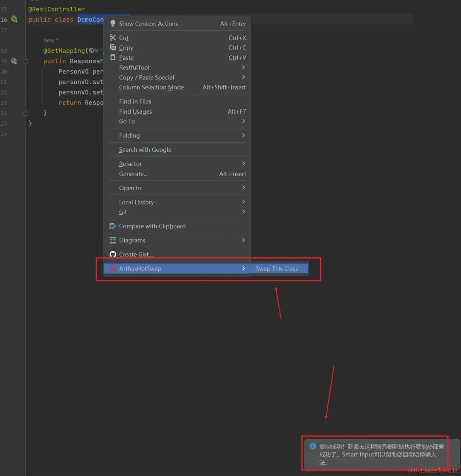The height and width of the screenshot is (476, 461).
Task: Click the 'public' keyword on line 19
Action: 55,61
